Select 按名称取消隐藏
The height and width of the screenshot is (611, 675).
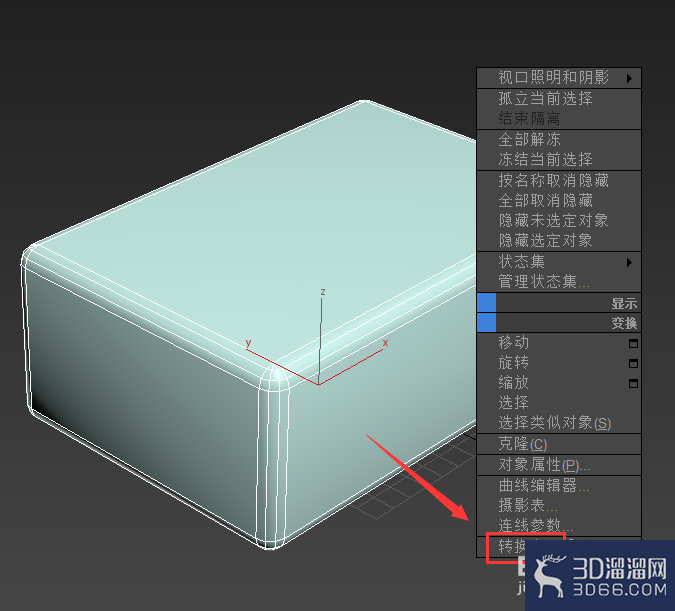[559, 180]
